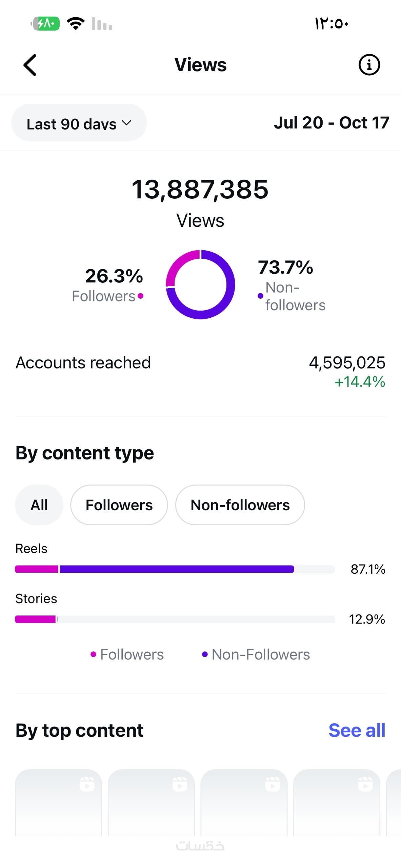This screenshot has height=868, width=401.
Task: Tap the cellular signal bars icon
Action: [102, 24]
